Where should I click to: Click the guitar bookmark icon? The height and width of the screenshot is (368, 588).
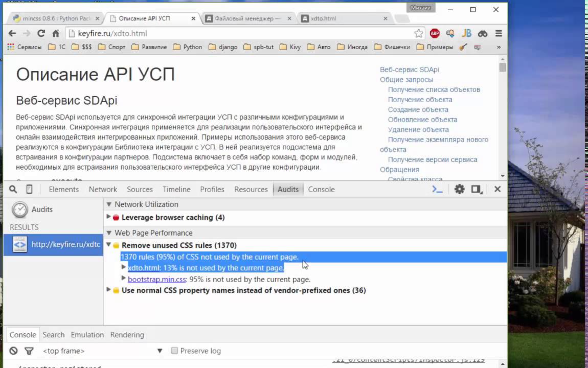click(464, 47)
